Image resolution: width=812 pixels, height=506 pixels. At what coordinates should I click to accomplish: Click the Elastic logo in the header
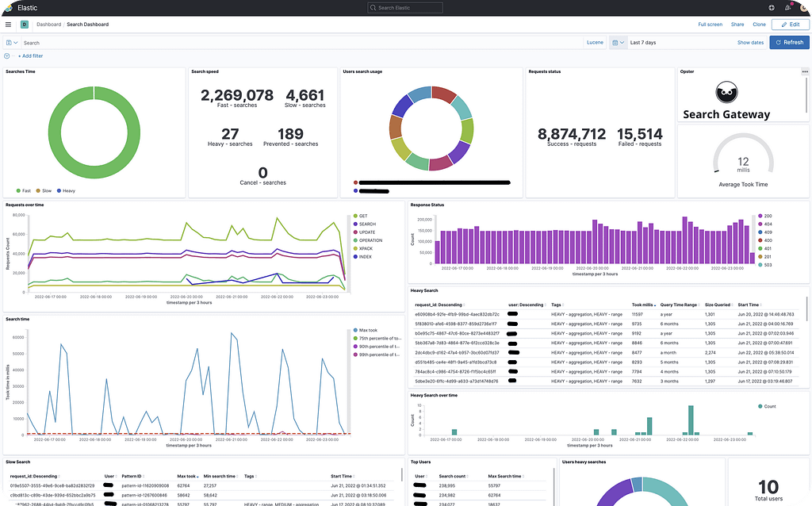(x=8, y=8)
